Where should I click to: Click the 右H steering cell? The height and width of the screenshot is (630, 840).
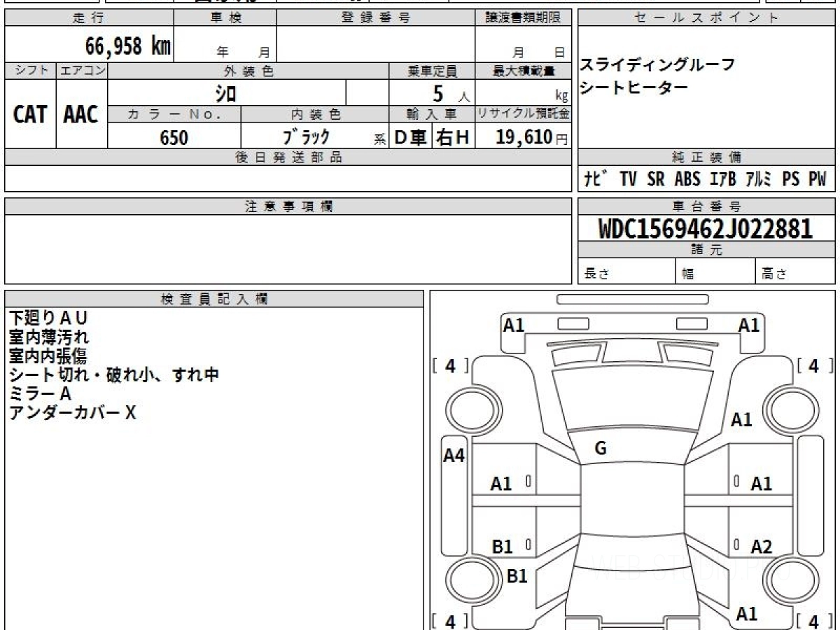pos(453,137)
